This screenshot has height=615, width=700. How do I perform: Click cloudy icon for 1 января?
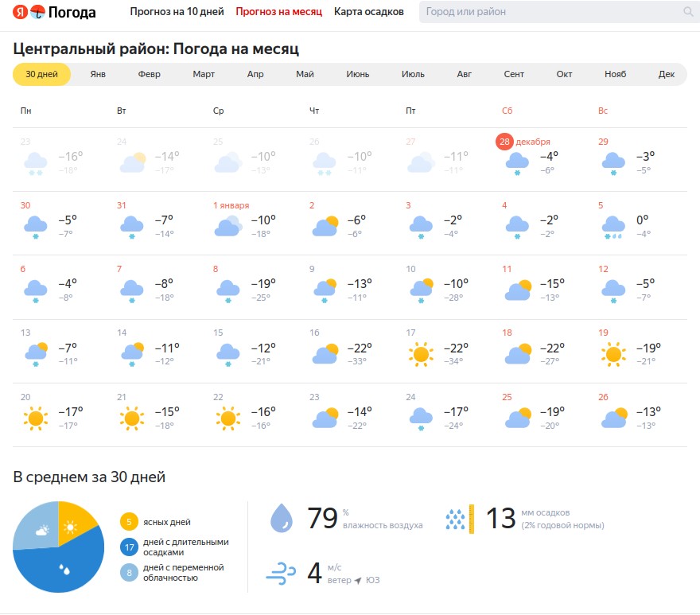tap(228, 225)
